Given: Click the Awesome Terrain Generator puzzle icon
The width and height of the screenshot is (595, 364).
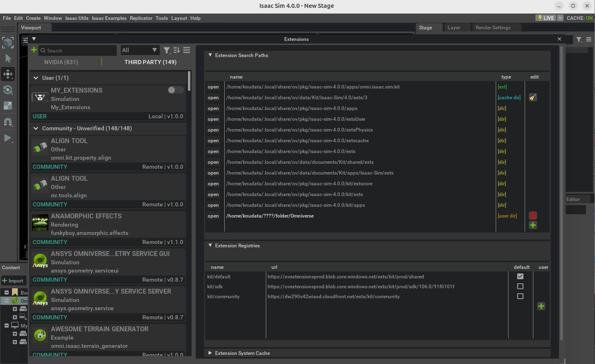Looking at the screenshot, I should point(40,335).
